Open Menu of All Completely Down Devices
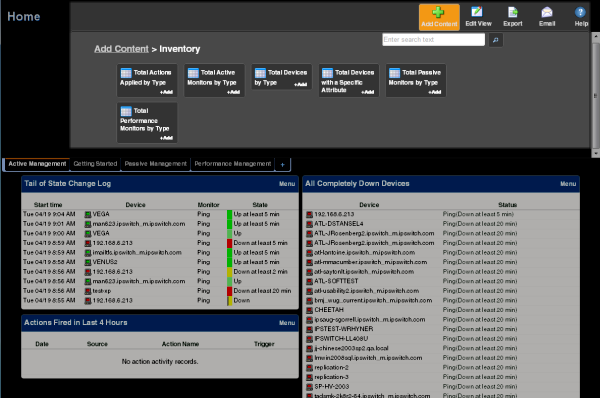This screenshot has width=600, height=398. pyautogui.click(x=568, y=184)
